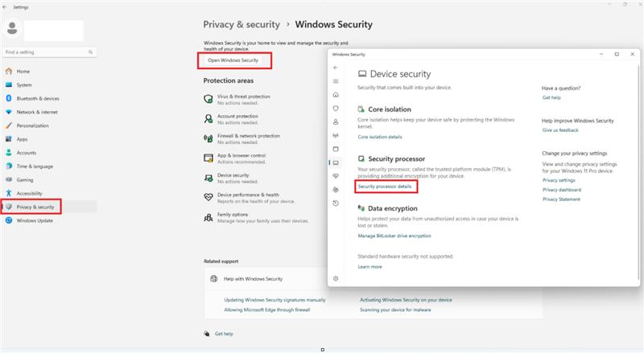Open Device performance & health icon in sidebar
This screenshot has height=353, width=644.
point(336,176)
